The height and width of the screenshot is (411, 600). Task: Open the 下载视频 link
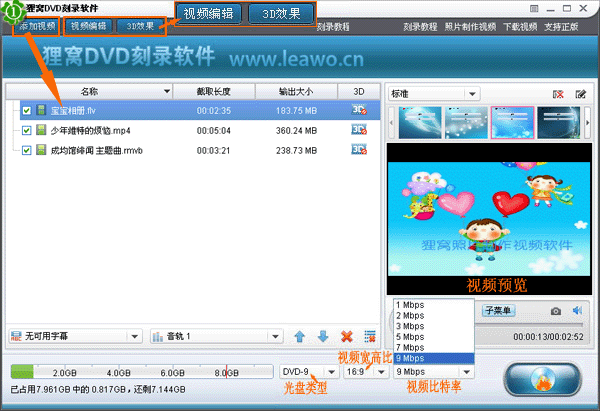(x=520, y=27)
